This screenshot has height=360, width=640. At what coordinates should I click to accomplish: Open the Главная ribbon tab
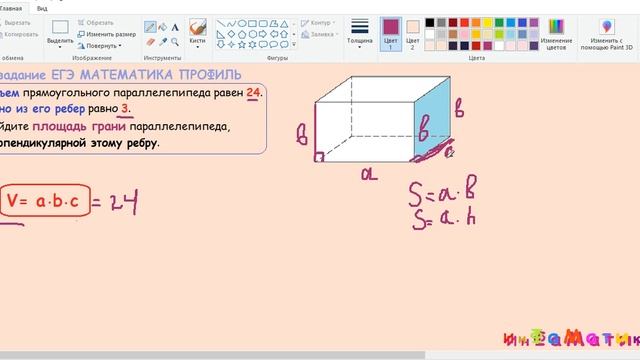11,8
